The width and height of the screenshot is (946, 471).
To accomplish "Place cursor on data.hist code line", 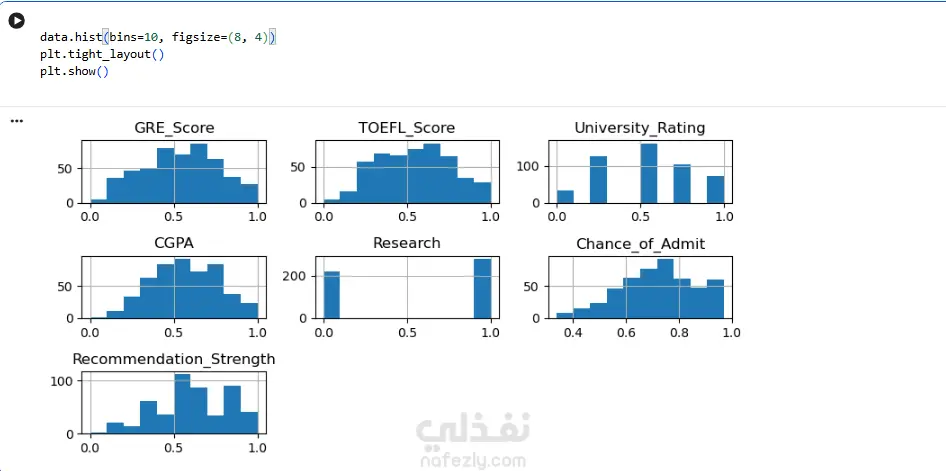I will click(157, 37).
